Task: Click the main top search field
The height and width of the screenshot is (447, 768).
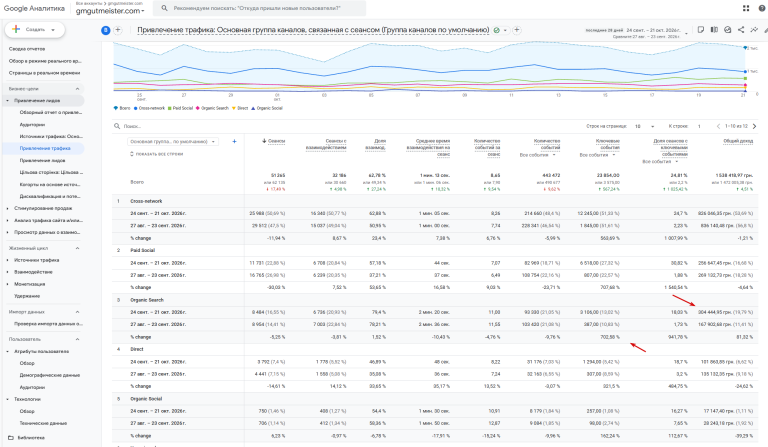Action: pyautogui.click(x=260, y=8)
